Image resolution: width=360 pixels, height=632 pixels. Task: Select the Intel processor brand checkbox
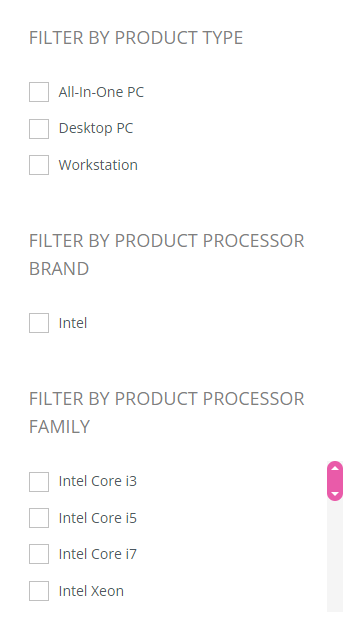click(39, 323)
